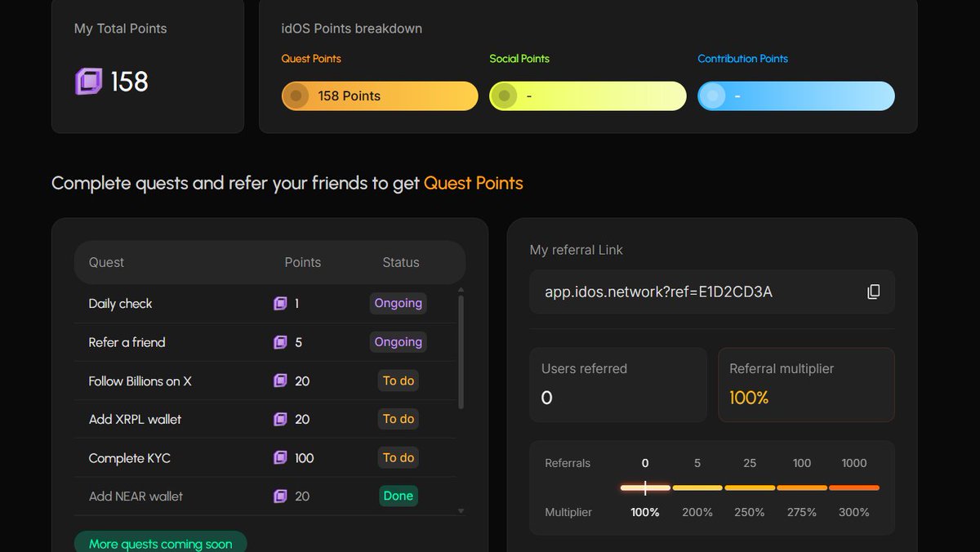
Task: Click the Quest column header
Action: click(x=106, y=262)
